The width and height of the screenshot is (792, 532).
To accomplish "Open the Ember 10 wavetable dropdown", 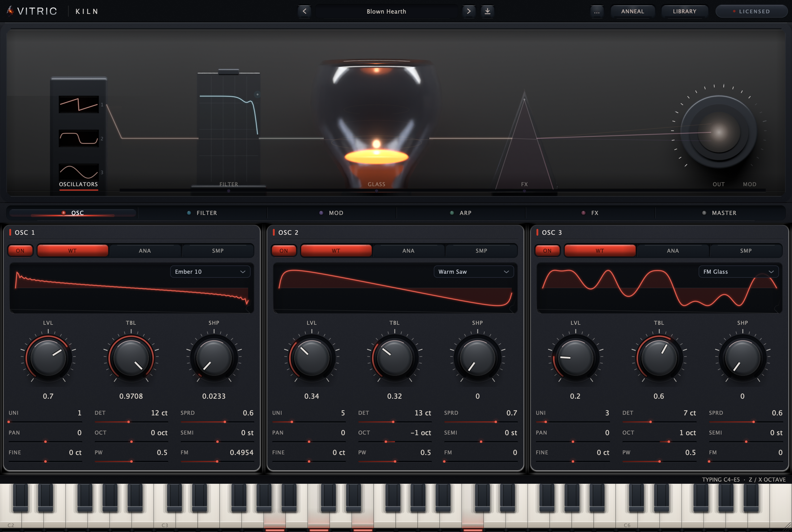I will 210,272.
